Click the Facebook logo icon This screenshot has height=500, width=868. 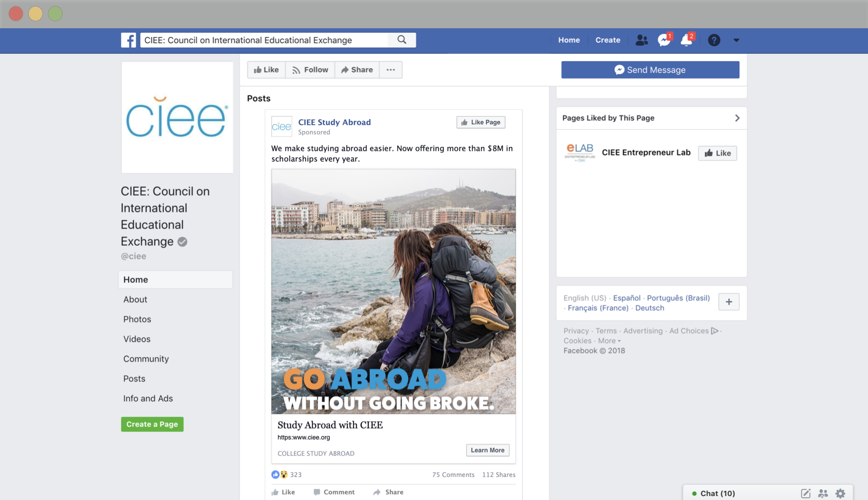[x=128, y=40]
